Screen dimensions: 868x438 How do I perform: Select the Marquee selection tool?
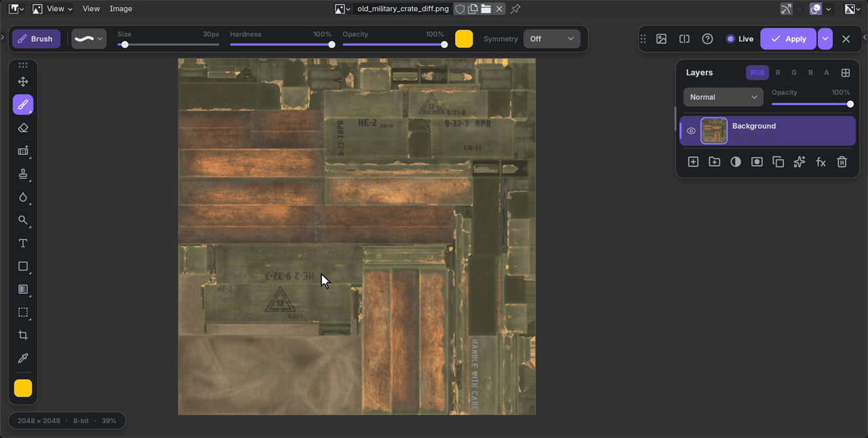tap(23, 313)
